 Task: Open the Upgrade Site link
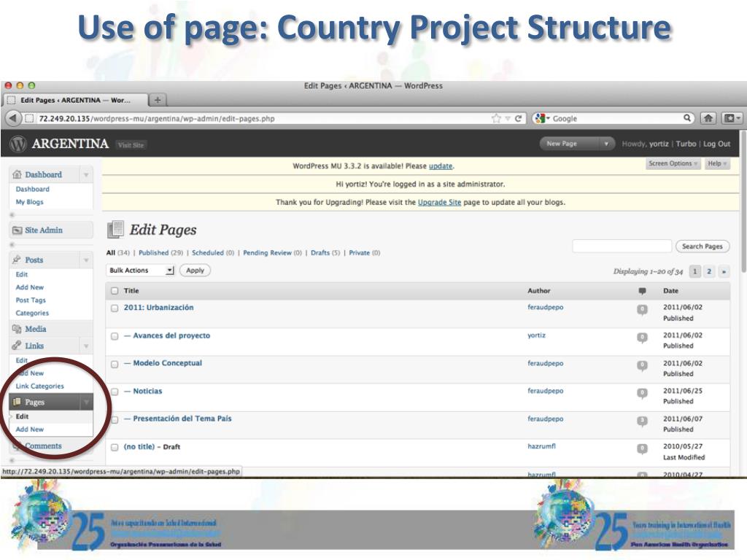[x=439, y=203]
